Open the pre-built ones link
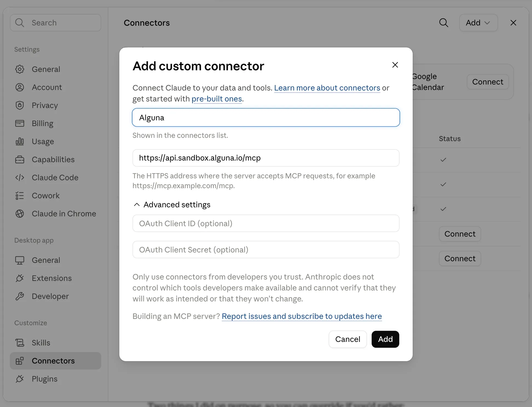The width and height of the screenshot is (532, 407). [x=217, y=99]
